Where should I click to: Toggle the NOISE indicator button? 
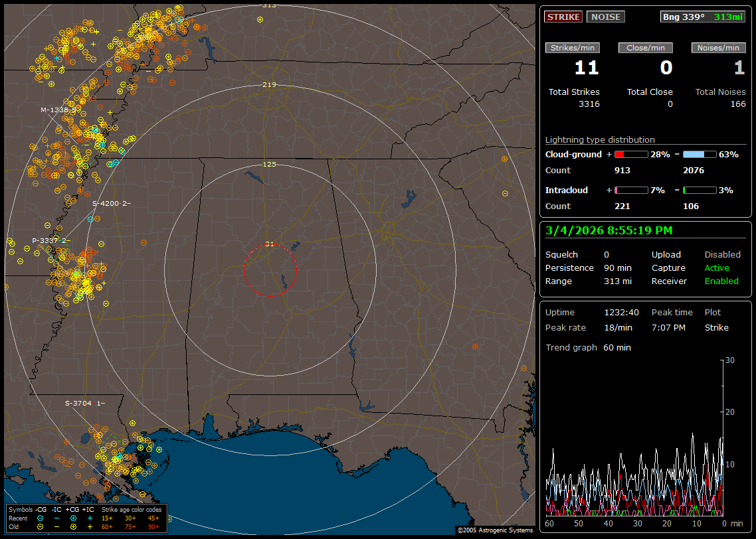click(605, 17)
